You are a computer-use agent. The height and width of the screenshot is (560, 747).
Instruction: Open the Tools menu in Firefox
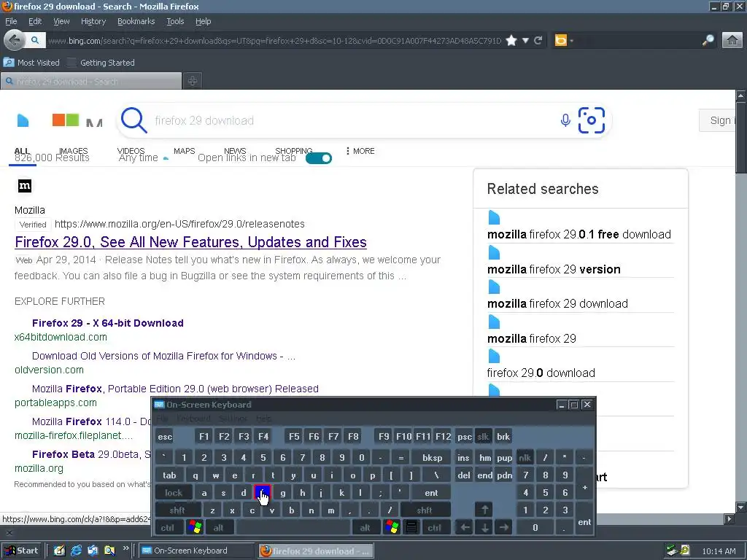click(175, 21)
